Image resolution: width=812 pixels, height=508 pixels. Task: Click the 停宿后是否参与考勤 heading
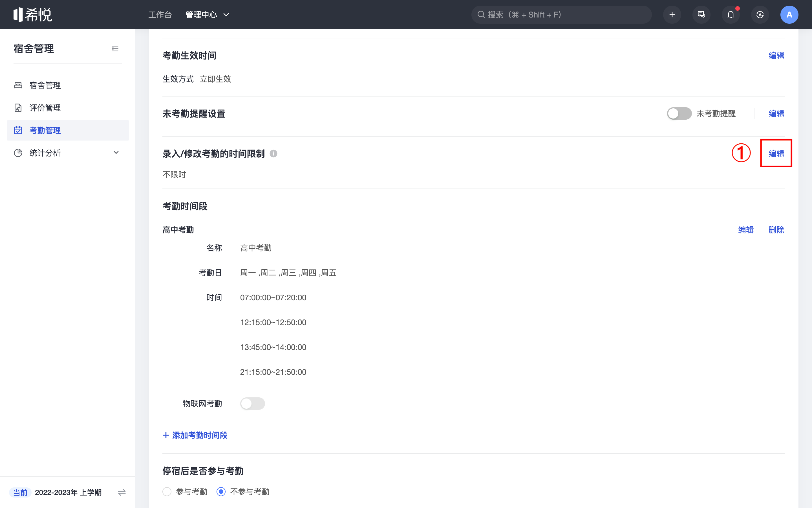pos(203,471)
